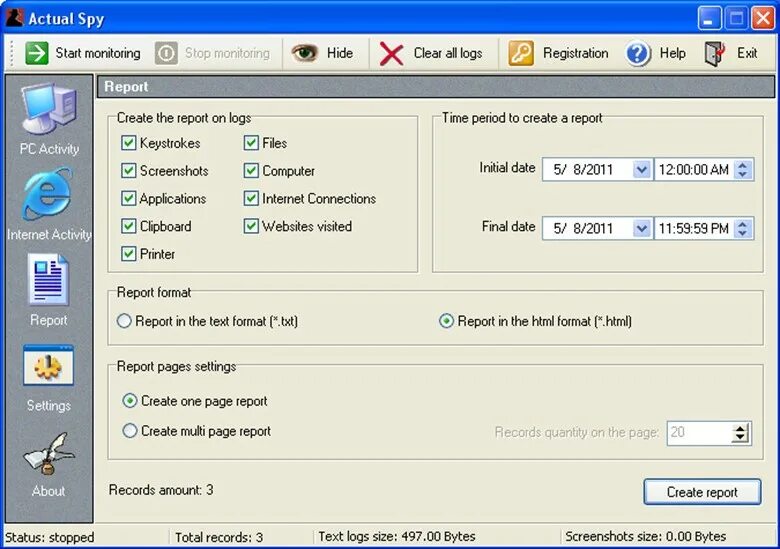780x549 pixels.
Task: Click the green Start monitoring arrow icon
Action: tap(37, 53)
